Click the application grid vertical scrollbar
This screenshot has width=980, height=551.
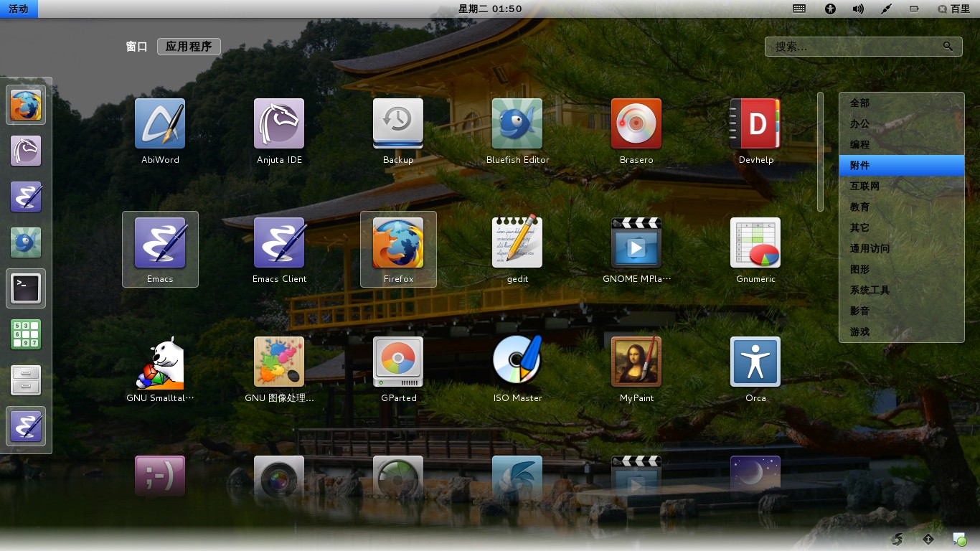point(820,152)
